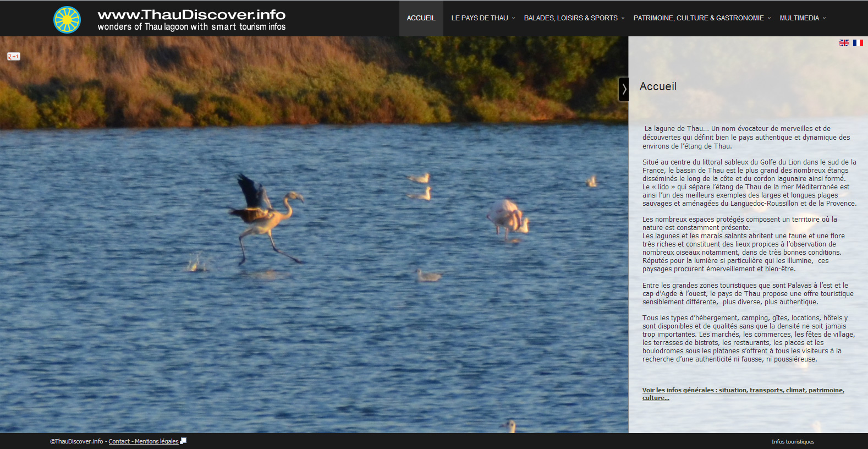Screen dimensions: 868x449
Task: Click the tagline 'wonders of Thau lagoon'
Action: [191, 26]
